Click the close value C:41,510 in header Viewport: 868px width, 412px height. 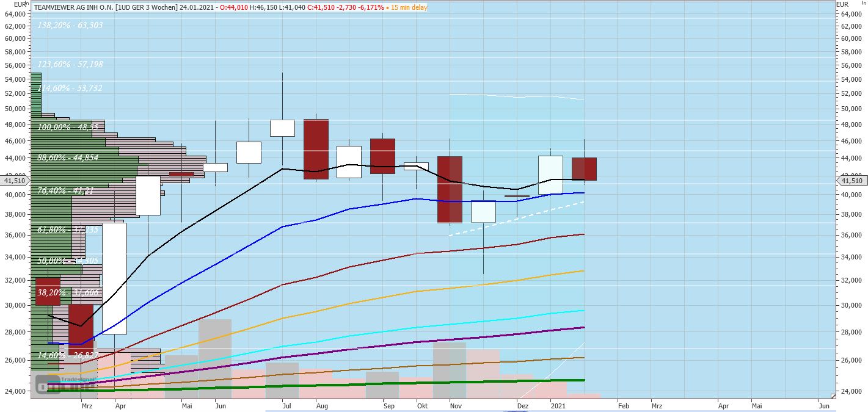(x=321, y=7)
